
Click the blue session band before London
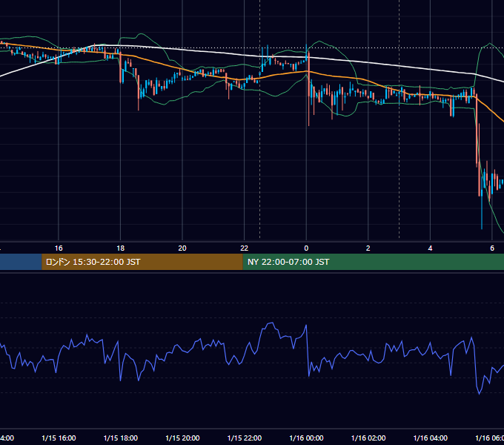pos(21,262)
